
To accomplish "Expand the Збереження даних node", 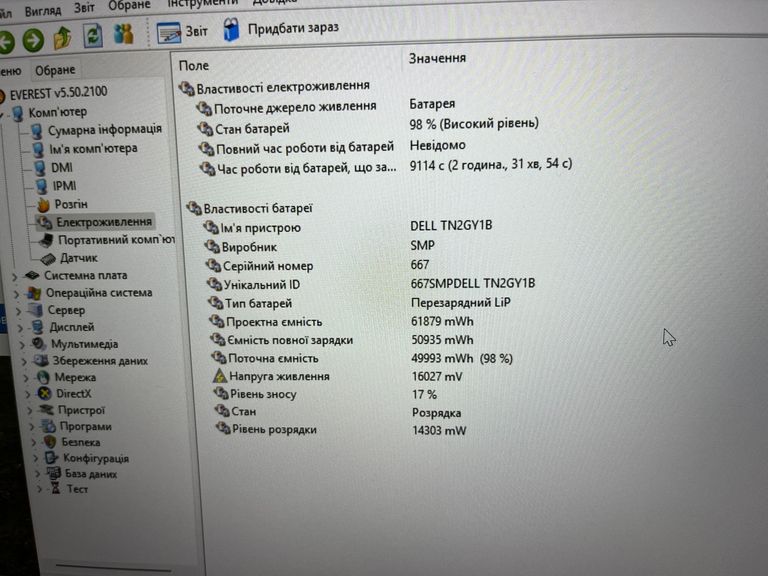I will pos(24,361).
